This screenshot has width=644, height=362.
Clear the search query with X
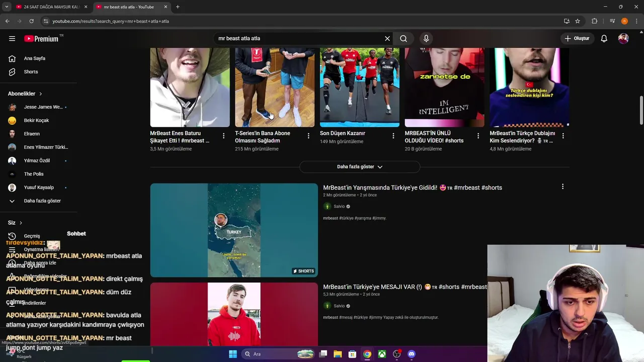(387, 38)
